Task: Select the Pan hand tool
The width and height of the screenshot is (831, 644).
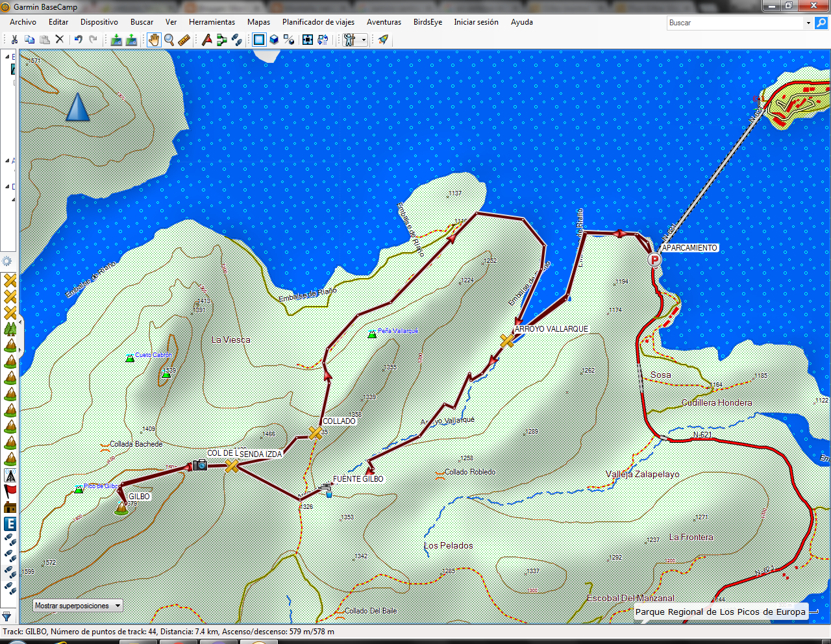Action: pos(153,40)
